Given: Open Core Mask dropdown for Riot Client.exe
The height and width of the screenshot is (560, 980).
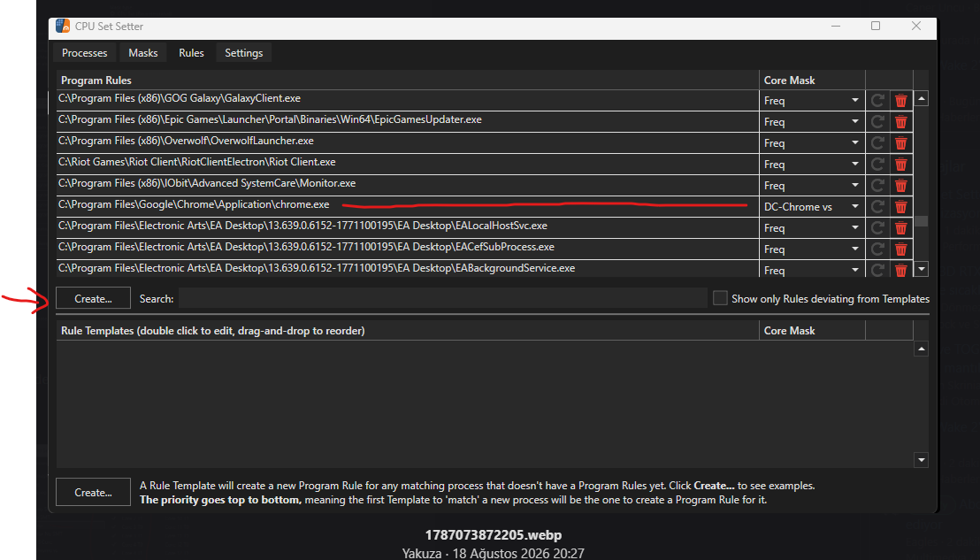Looking at the screenshot, I should point(812,165).
